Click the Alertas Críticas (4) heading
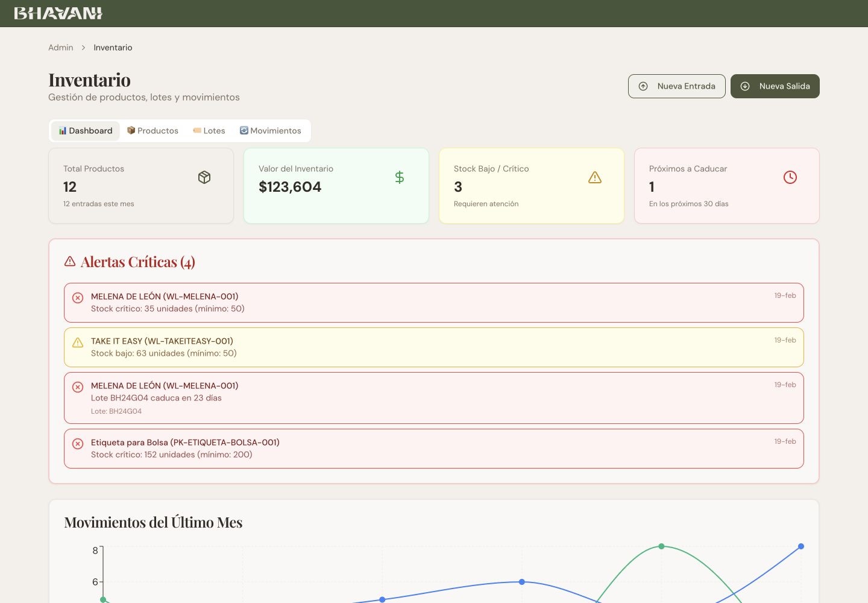 coord(138,262)
